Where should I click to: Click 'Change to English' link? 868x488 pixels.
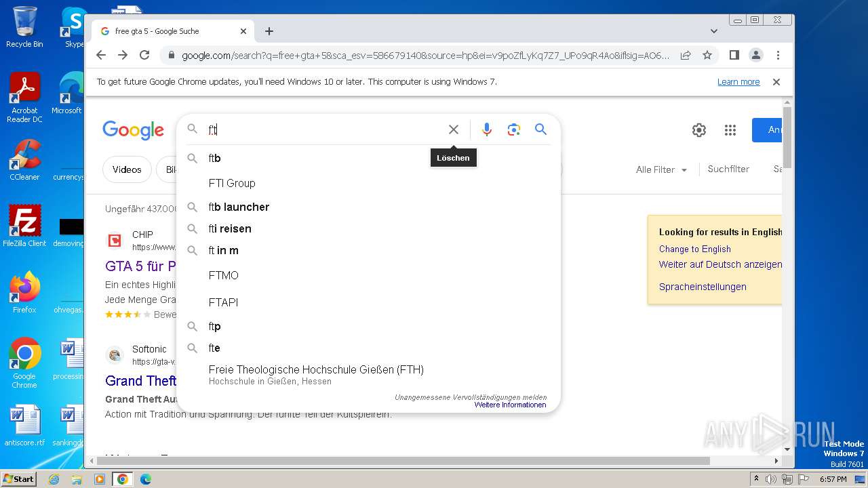(x=695, y=249)
